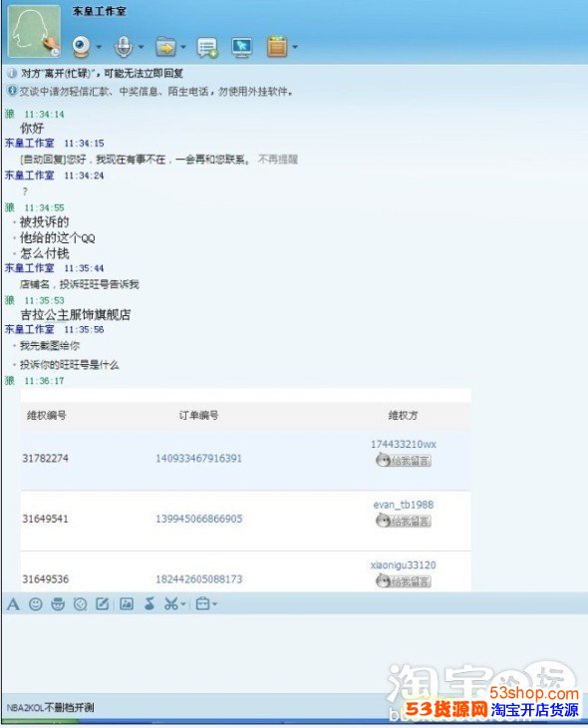Open webcam options dropdown arrow
The image size is (588, 728).
pos(99,47)
